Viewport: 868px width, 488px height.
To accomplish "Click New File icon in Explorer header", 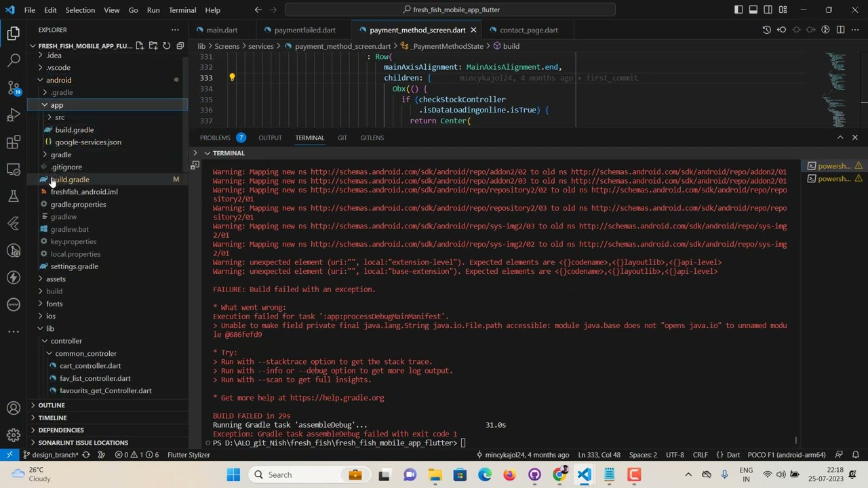I will [x=140, y=46].
